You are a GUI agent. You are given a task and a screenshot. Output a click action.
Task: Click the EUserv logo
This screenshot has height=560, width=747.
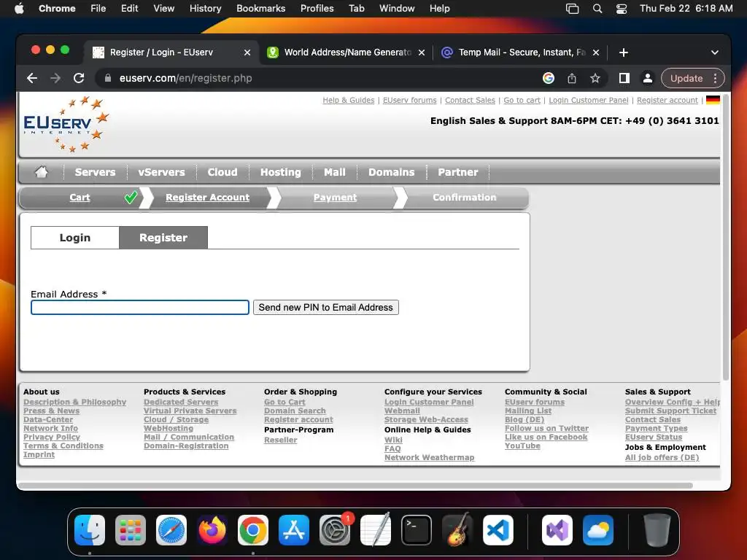(66, 124)
